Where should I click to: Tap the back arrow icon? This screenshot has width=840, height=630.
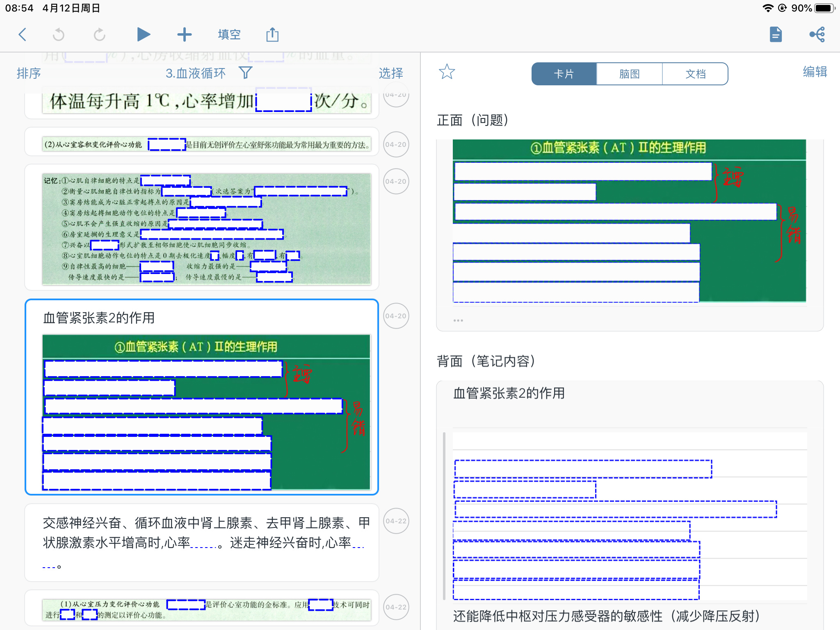[x=23, y=34]
